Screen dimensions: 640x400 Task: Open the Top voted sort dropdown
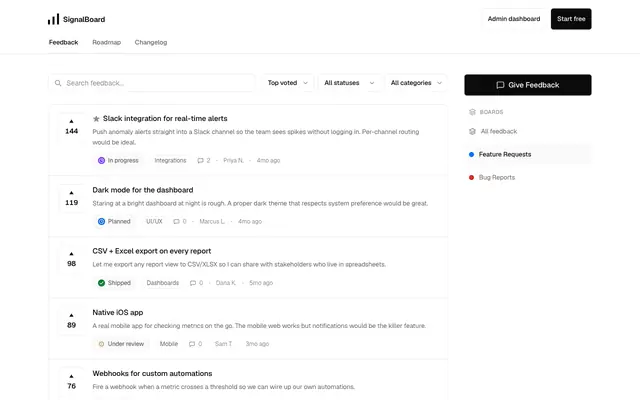[x=287, y=83]
